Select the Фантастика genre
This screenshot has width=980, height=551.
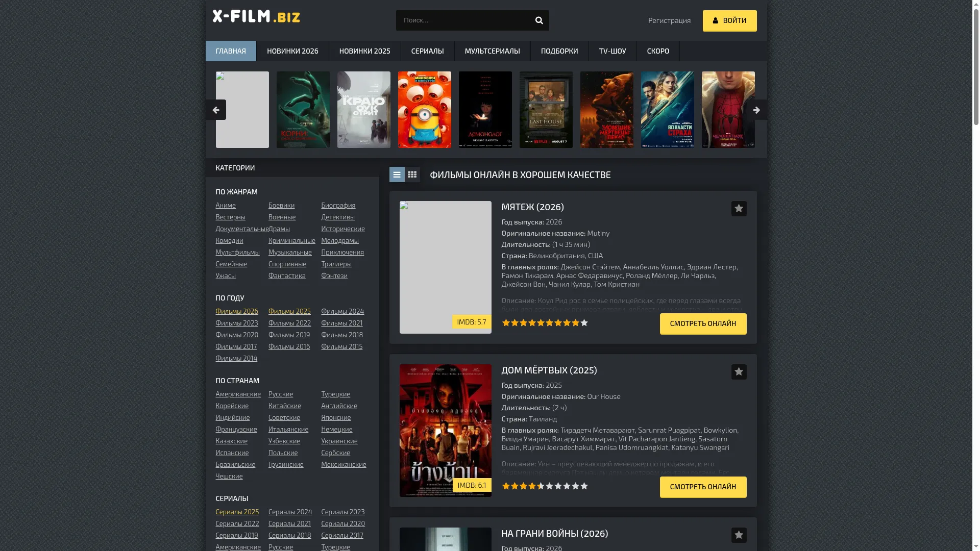[x=287, y=275]
